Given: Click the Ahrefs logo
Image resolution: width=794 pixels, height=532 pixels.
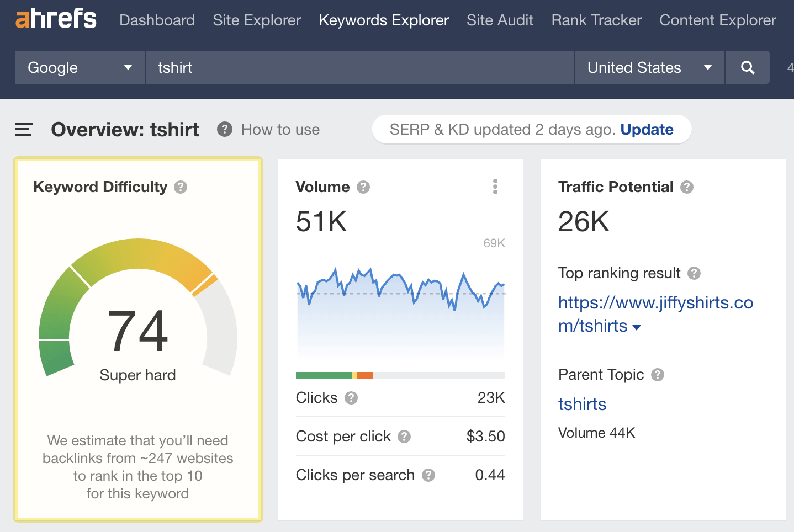Looking at the screenshot, I should (55, 20).
